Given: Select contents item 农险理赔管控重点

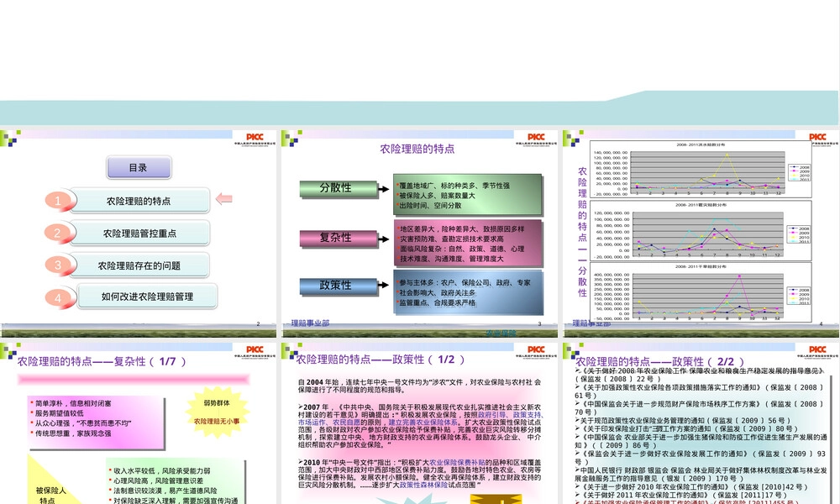Looking at the screenshot, I should (139, 233).
